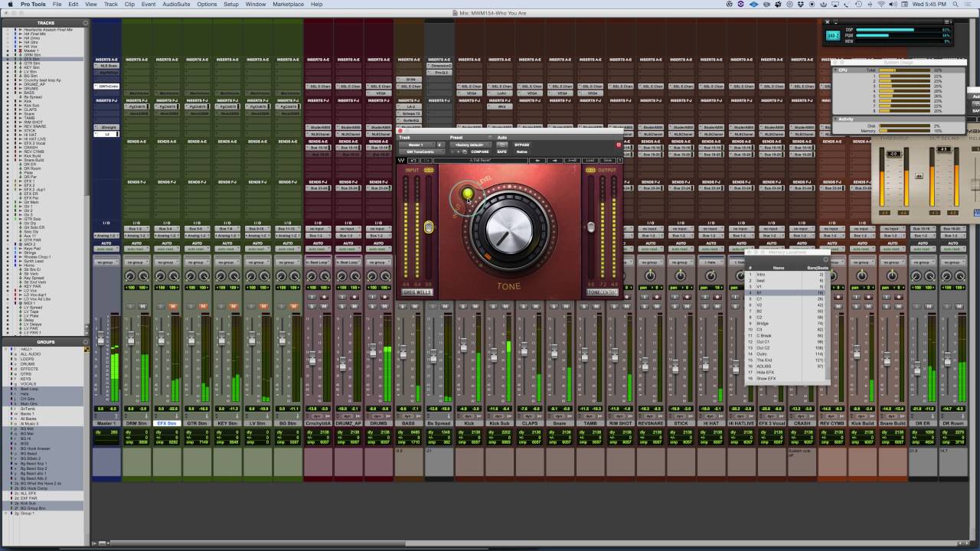Open the Beat Loop group selector on CrnchyHA

(x=318, y=262)
